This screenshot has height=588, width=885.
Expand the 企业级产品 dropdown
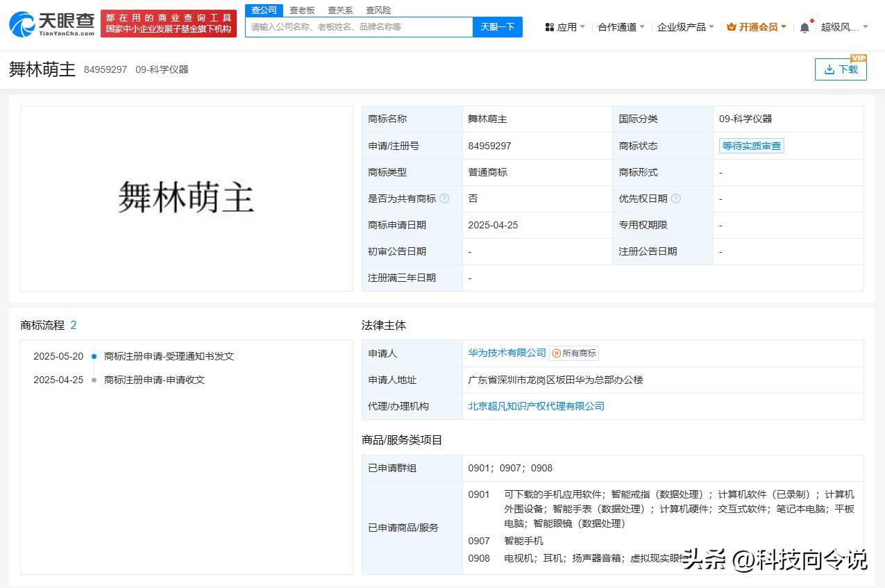(x=712, y=27)
